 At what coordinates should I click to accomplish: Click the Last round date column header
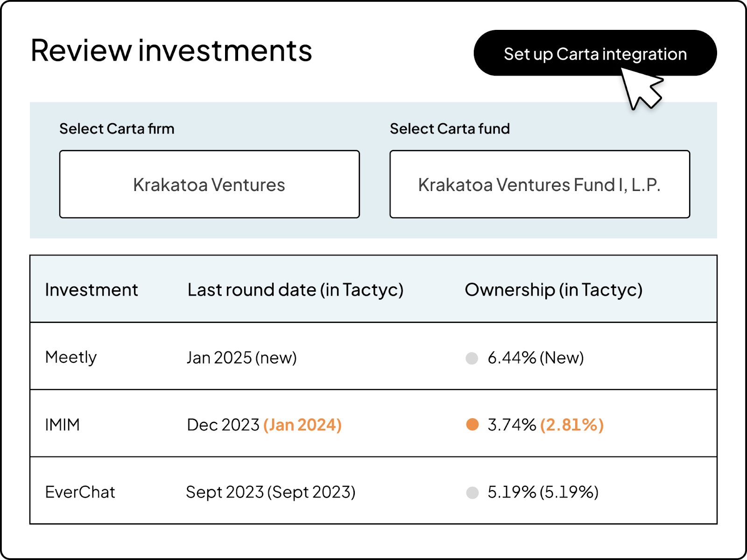click(x=295, y=290)
